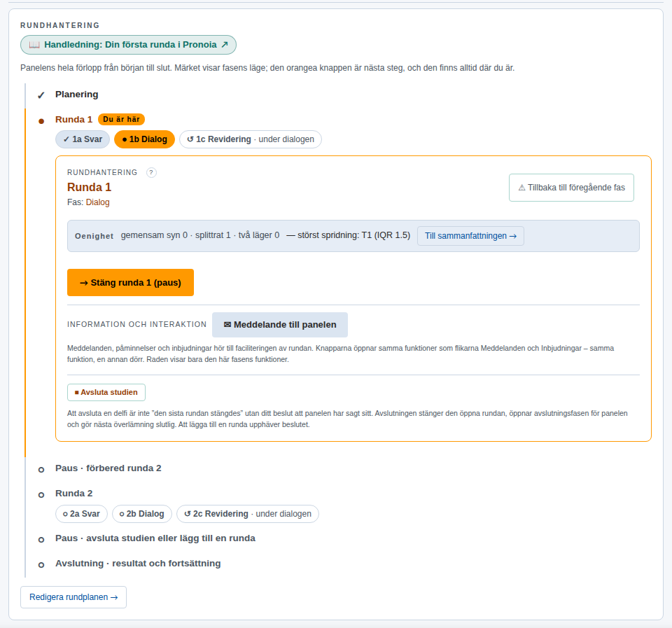Select the 1a Svar phase pill
The image size is (672, 628).
coord(83,139)
